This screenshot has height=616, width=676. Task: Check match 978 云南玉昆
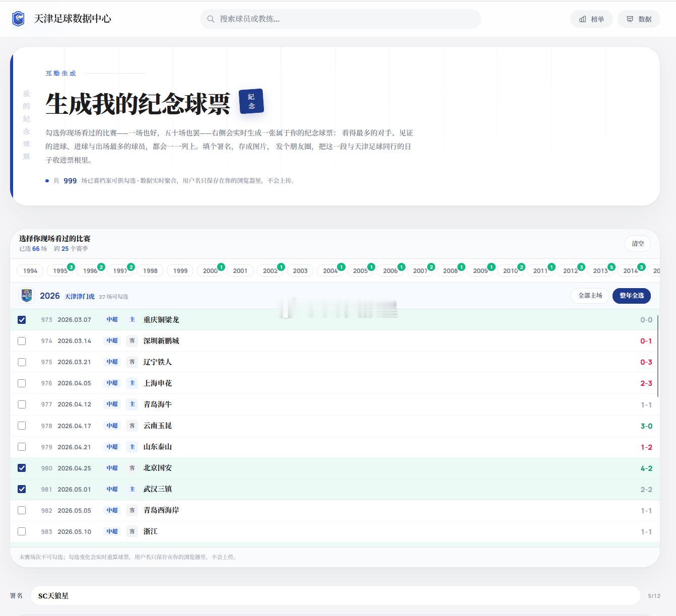22,426
